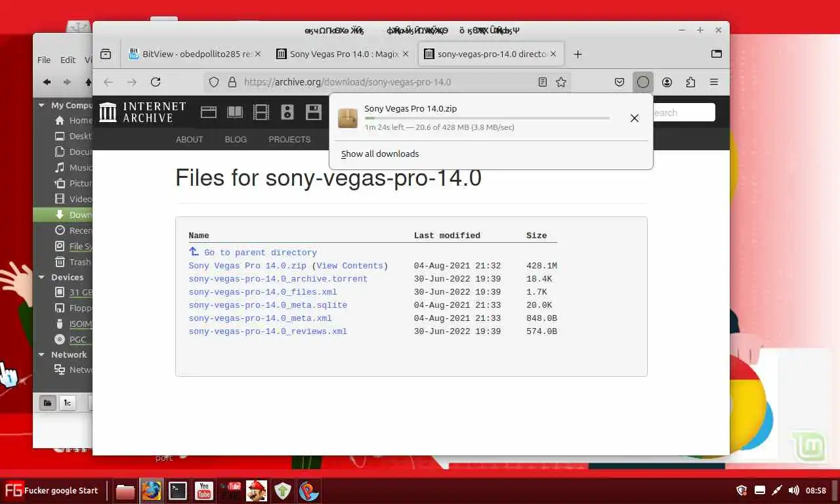Click the file manager back arrow
Image resolution: width=840 pixels, height=504 pixels.
click(47, 82)
